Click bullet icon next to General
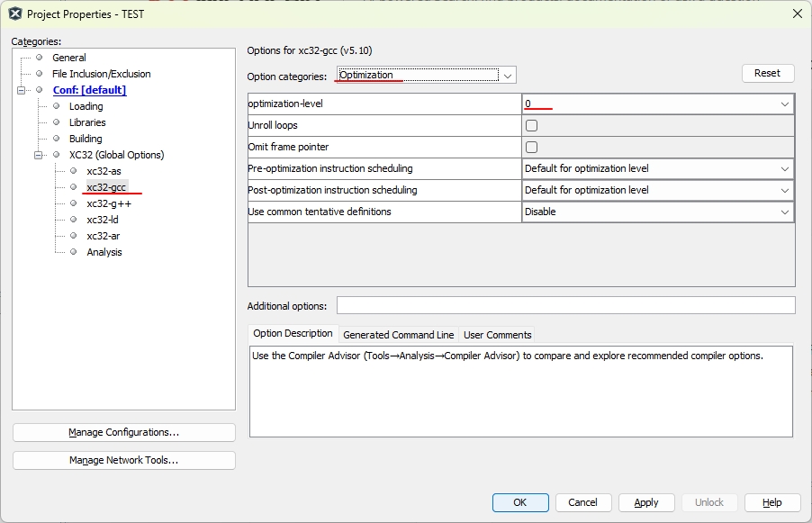Screen dimensions: 812x523 [x=39, y=57]
